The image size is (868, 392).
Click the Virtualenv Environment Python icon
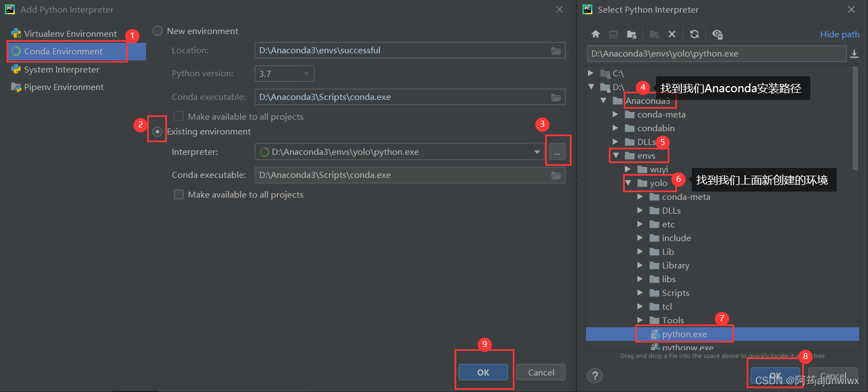(x=16, y=33)
